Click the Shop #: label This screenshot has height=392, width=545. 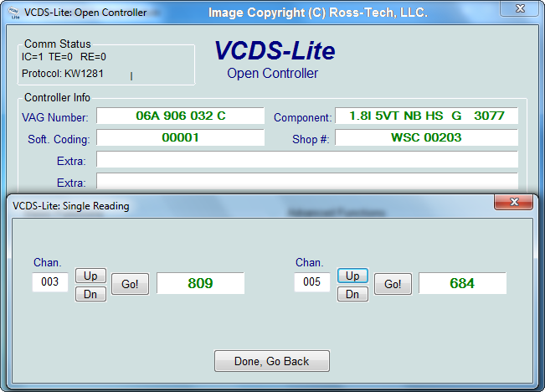coord(311,140)
